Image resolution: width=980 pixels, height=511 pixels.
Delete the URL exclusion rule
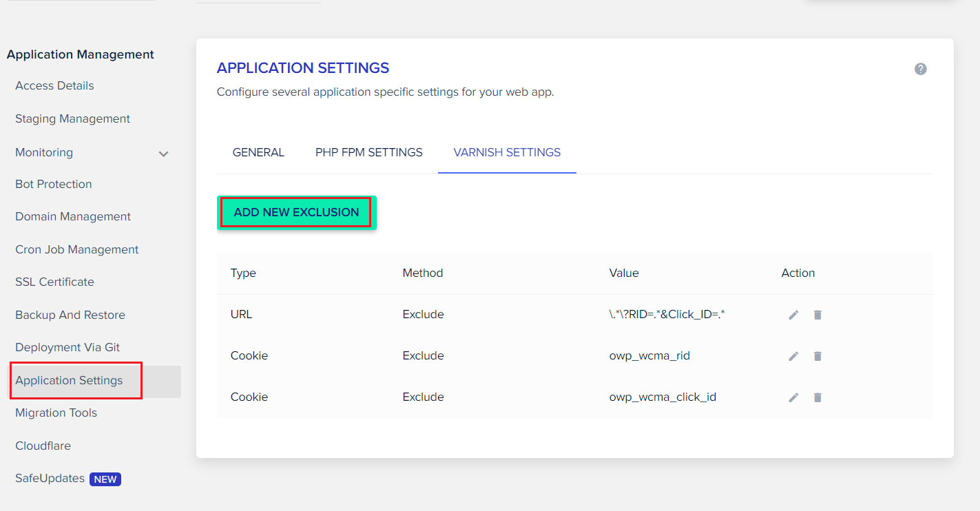pyautogui.click(x=817, y=315)
